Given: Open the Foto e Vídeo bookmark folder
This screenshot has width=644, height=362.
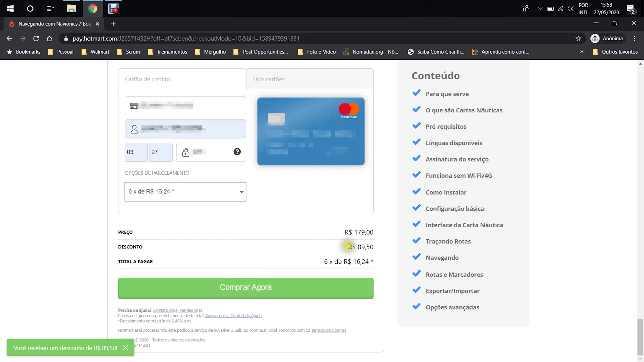Looking at the screenshot, I should pos(316,52).
